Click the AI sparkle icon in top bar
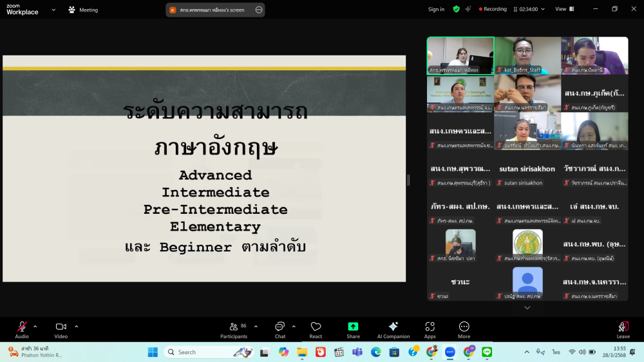The height and width of the screenshot is (362, 644). point(468,9)
